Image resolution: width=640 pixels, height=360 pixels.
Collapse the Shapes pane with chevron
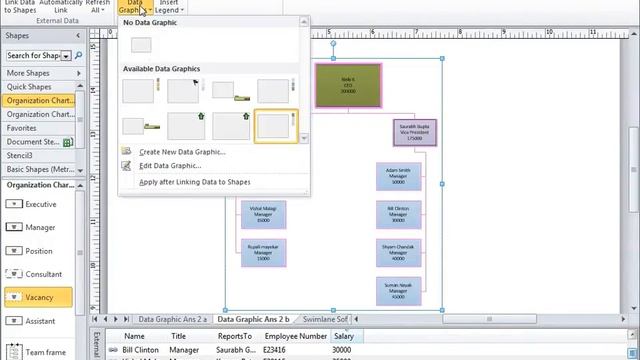78,36
